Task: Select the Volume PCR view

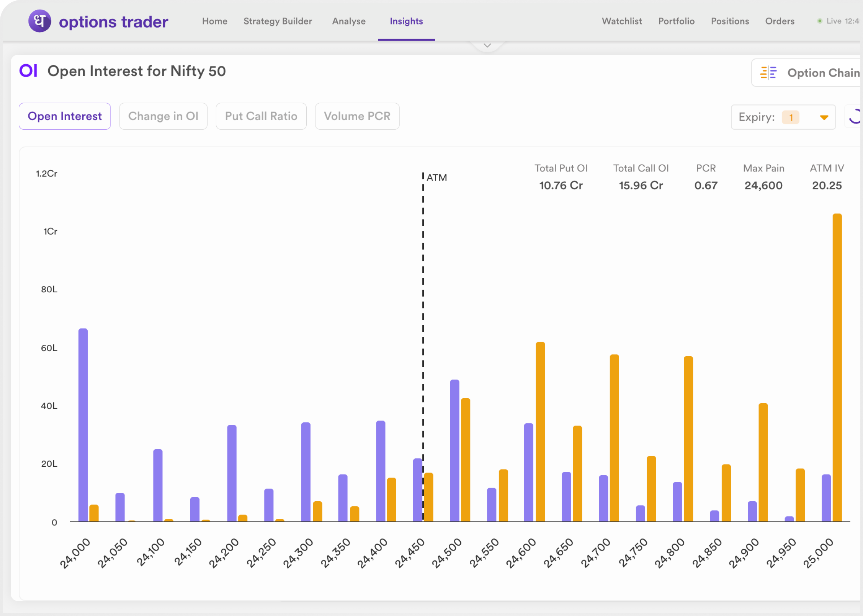Action: pyautogui.click(x=357, y=116)
